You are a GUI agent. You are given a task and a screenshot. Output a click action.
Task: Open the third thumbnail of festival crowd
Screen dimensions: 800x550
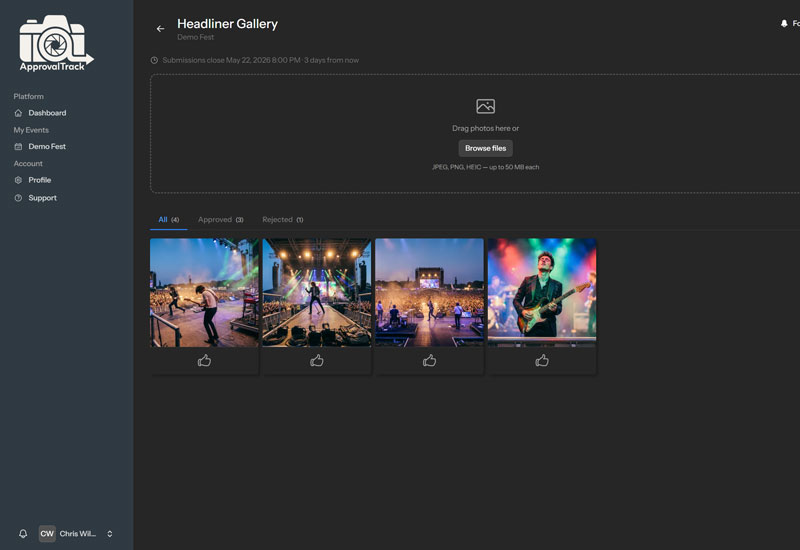pyautogui.click(x=430, y=292)
